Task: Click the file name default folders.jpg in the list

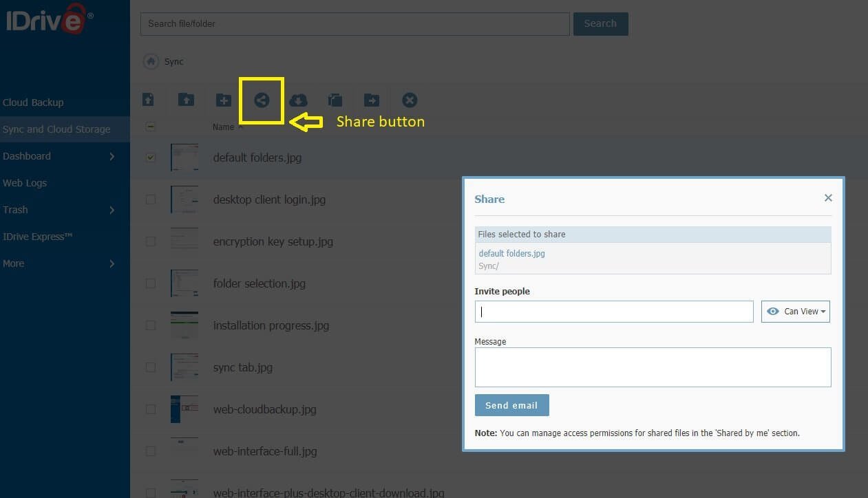Action: (x=257, y=158)
